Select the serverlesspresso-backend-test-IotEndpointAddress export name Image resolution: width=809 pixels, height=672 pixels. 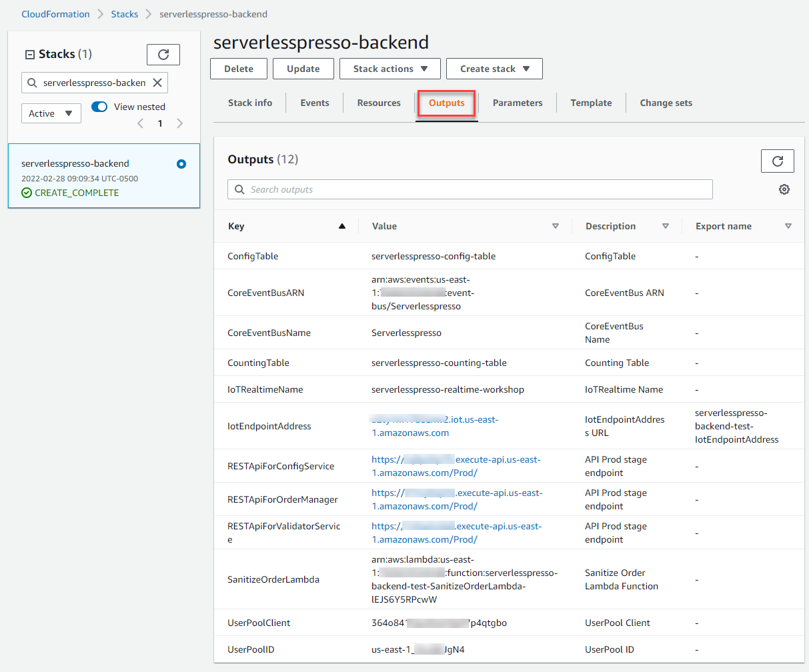coord(737,426)
